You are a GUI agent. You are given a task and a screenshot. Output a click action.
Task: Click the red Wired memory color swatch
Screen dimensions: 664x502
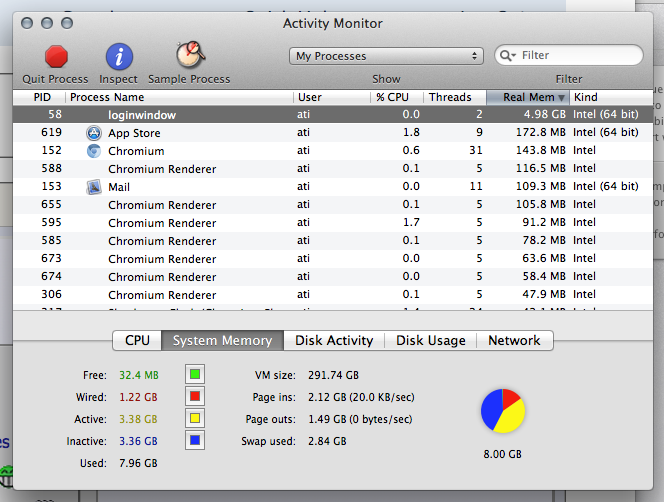[x=195, y=397]
